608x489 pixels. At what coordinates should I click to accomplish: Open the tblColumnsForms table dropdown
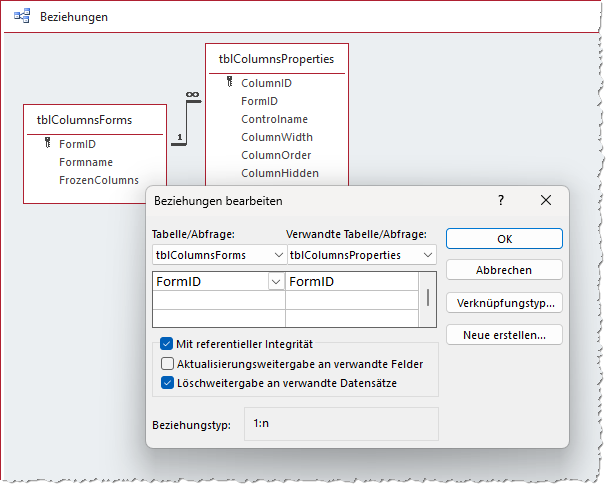click(x=278, y=255)
